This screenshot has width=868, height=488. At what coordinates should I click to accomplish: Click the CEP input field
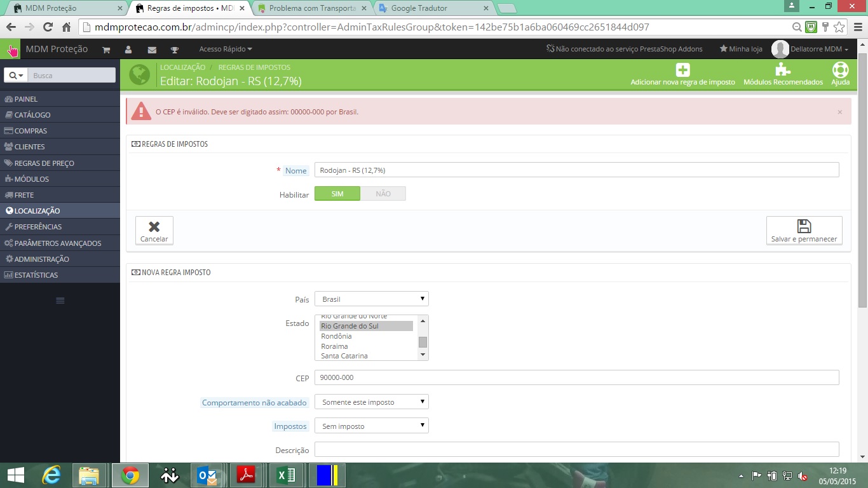pyautogui.click(x=576, y=377)
